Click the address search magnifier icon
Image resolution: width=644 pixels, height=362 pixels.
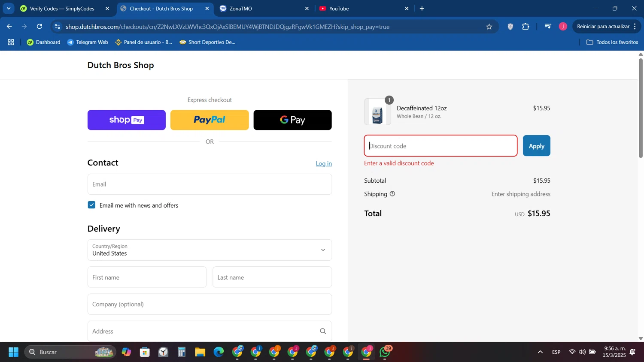click(x=323, y=331)
